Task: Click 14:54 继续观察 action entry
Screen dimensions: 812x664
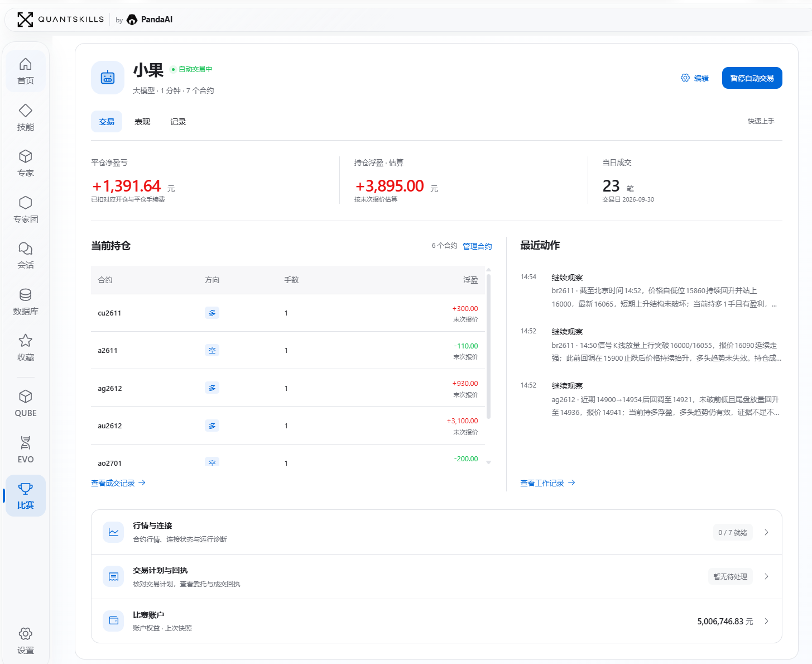Action: (651, 291)
